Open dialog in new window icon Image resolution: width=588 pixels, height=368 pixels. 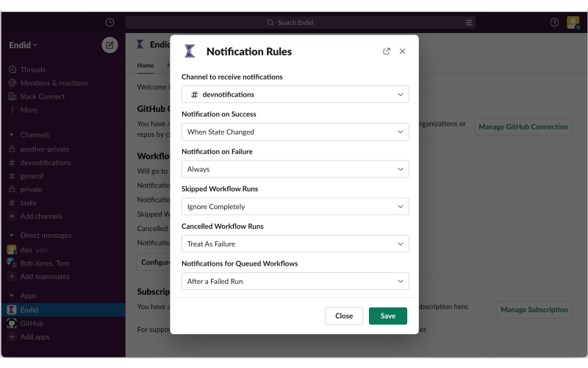(387, 52)
